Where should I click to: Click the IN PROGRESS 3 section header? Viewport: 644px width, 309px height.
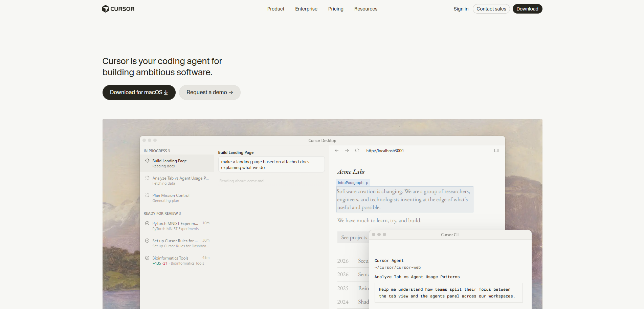pyautogui.click(x=157, y=151)
